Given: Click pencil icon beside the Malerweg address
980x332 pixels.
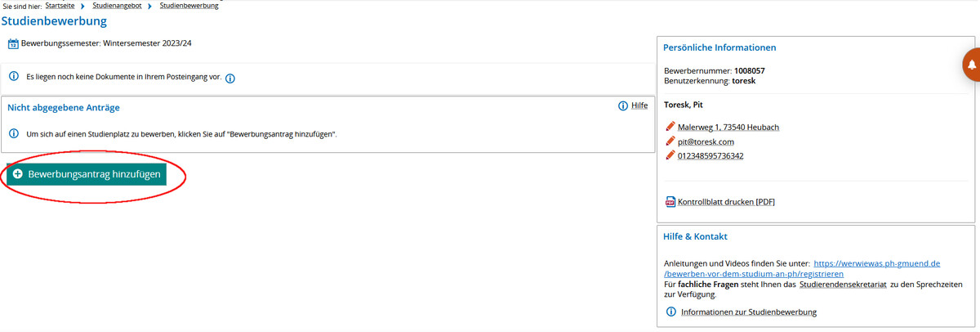Looking at the screenshot, I should click(x=670, y=127).
